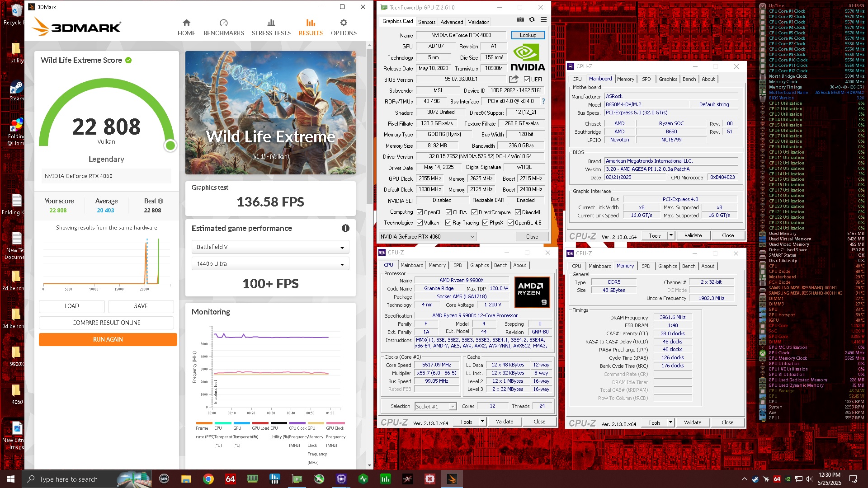This screenshot has height=488, width=868.
Task: Open the Battlefield V game dropdown
Action: tap(270, 247)
